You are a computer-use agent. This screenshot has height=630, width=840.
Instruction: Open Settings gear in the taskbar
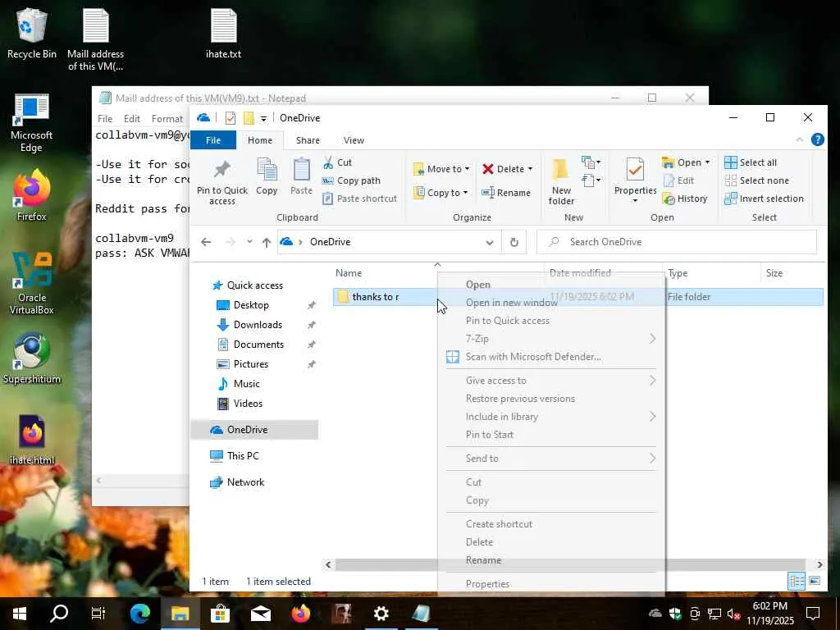[381, 614]
